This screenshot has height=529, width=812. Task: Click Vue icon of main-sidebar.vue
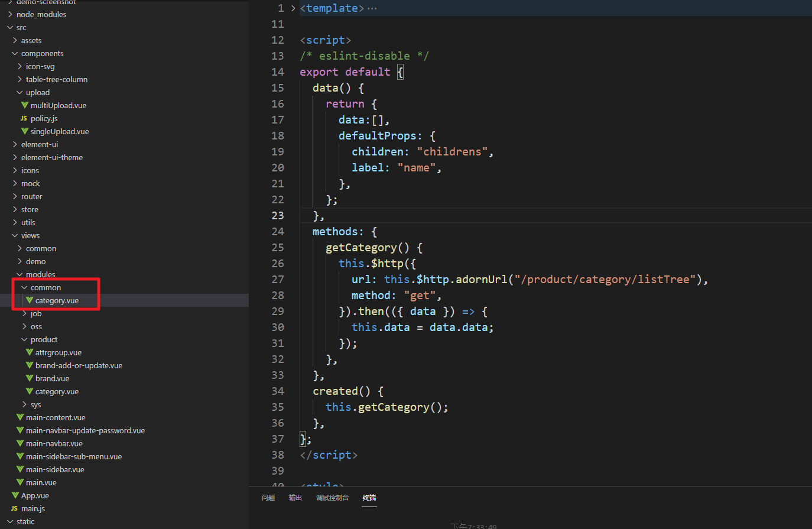click(x=20, y=469)
